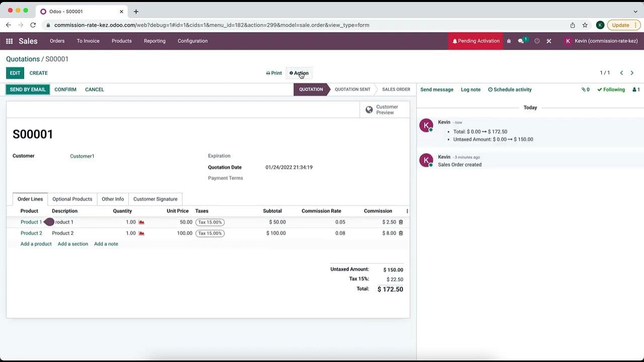Click the attachments paperclip counter

585,89
